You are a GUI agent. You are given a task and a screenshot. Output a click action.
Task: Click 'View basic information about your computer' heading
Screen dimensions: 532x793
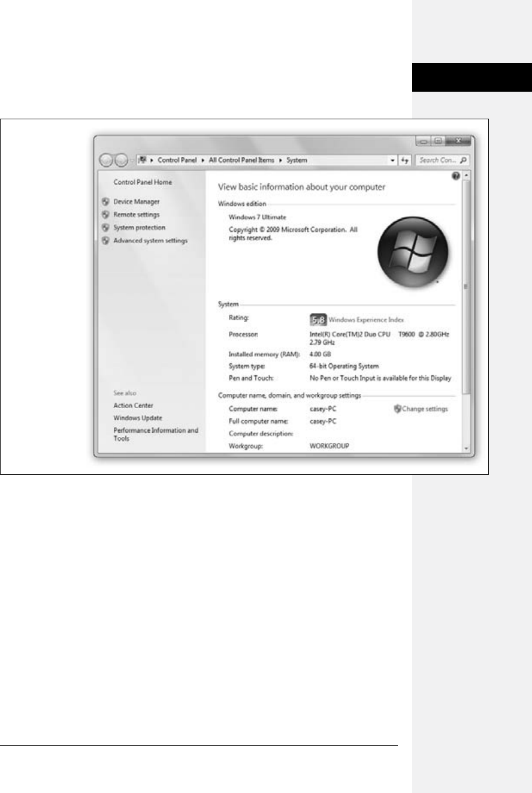pyautogui.click(x=301, y=187)
